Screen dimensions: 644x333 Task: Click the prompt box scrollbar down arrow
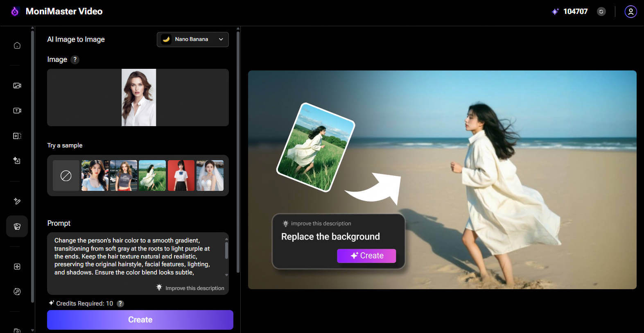tap(226, 275)
